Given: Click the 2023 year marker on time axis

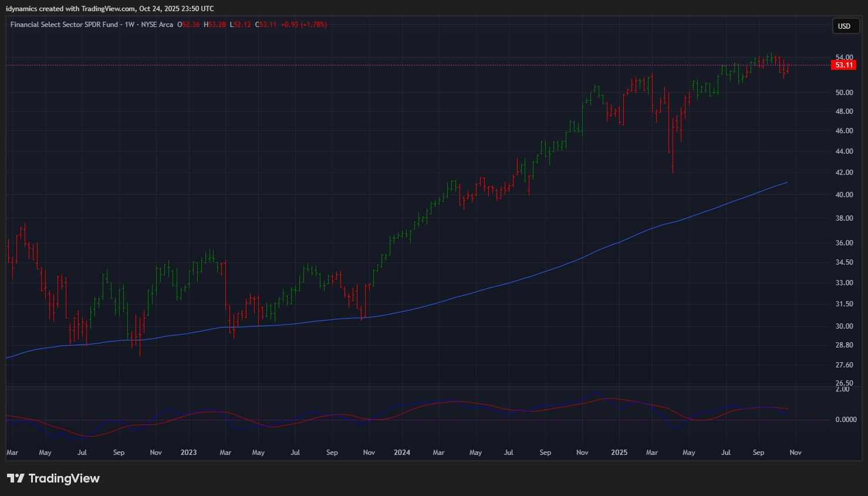Looking at the screenshot, I should [x=188, y=453].
